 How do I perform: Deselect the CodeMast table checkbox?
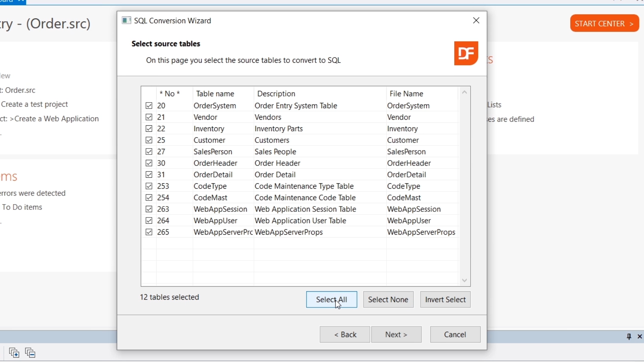(149, 198)
